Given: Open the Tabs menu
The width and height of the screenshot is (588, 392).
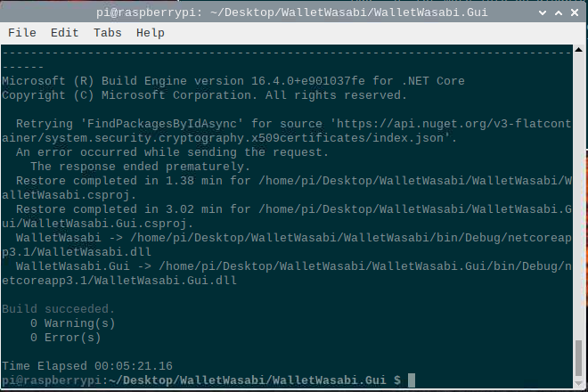Looking at the screenshot, I should (x=108, y=33).
